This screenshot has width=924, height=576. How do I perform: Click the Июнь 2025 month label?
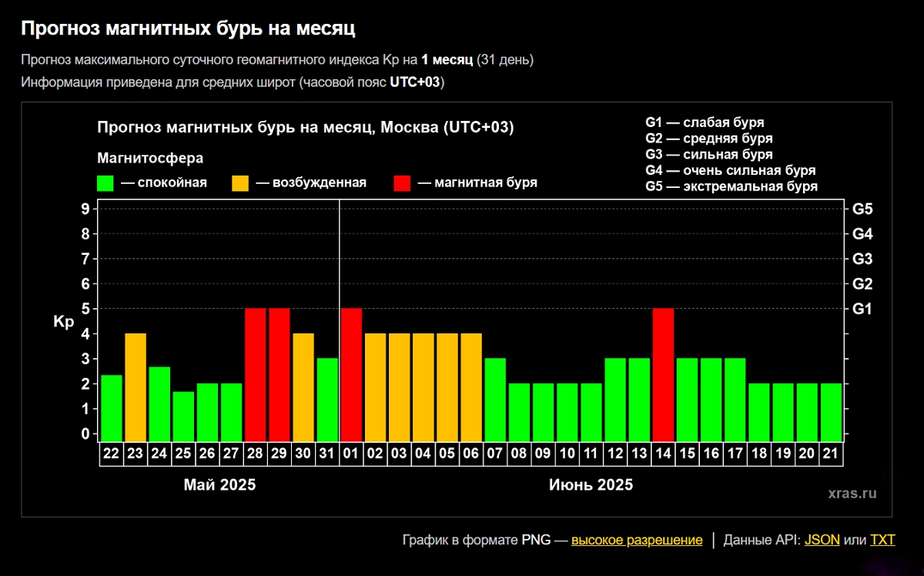(591, 485)
